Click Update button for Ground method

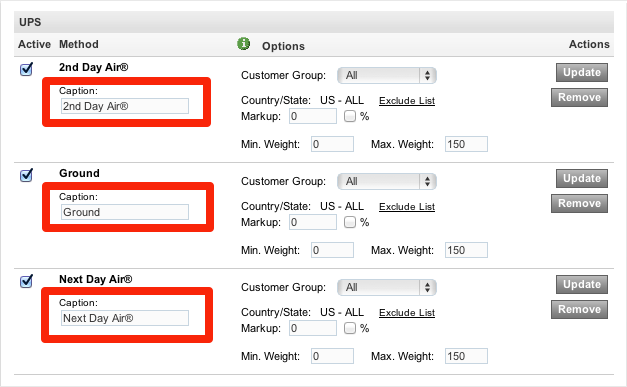582,178
